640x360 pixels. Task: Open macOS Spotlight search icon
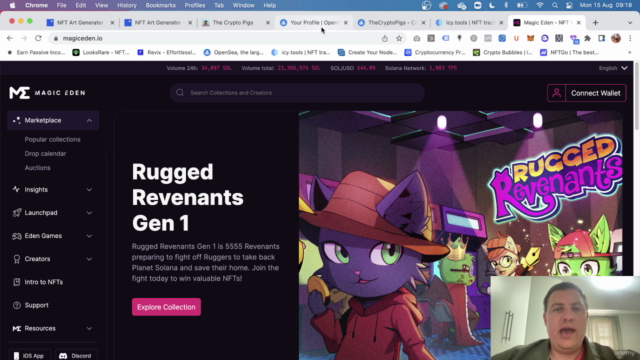tap(555, 5)
